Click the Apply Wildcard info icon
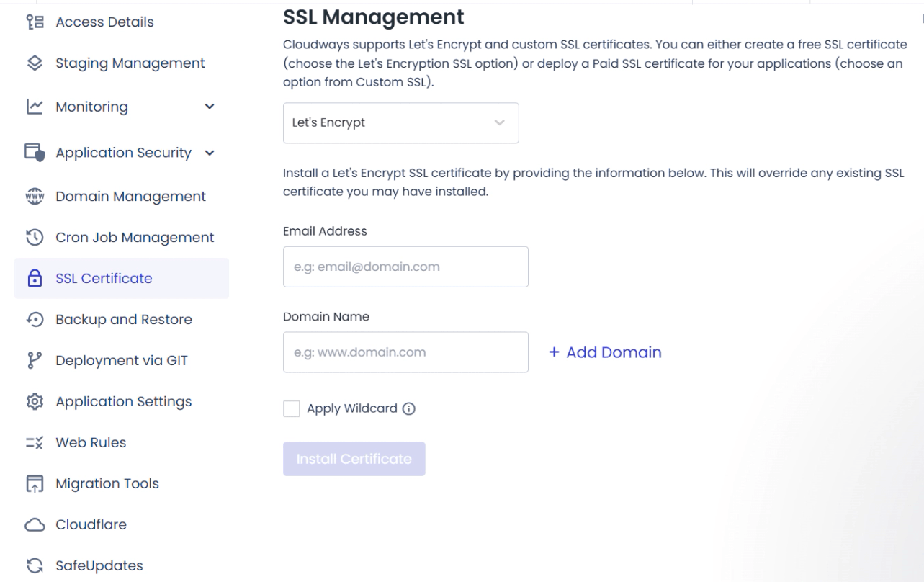924x582 pixels. [x=409, y=409]
